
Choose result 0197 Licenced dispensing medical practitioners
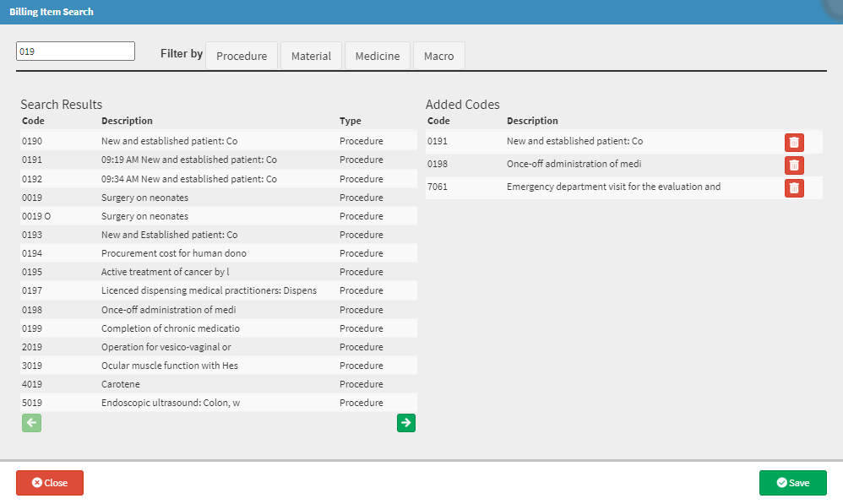tap(218, 290)
